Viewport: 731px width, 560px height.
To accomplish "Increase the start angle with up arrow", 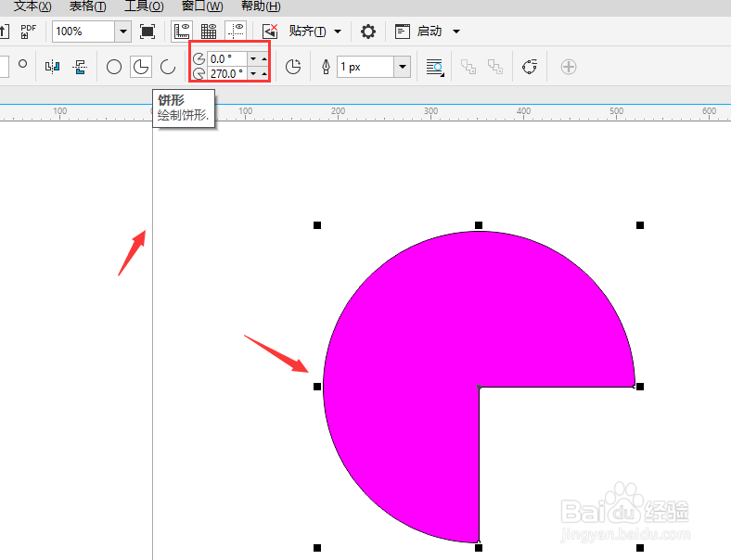I will coord(264,58).
